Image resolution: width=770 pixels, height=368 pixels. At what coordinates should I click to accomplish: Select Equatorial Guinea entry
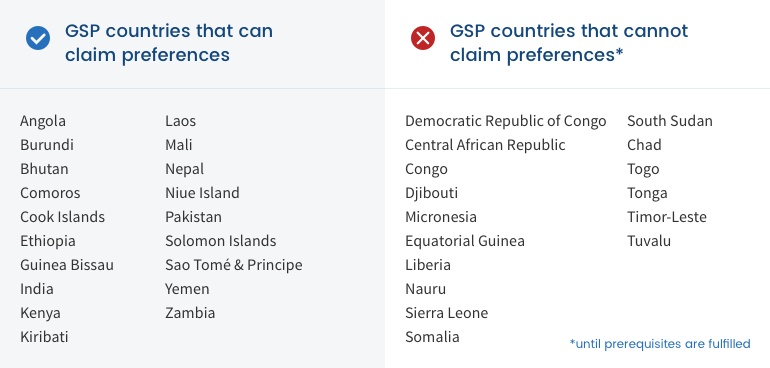pos(465,241)
